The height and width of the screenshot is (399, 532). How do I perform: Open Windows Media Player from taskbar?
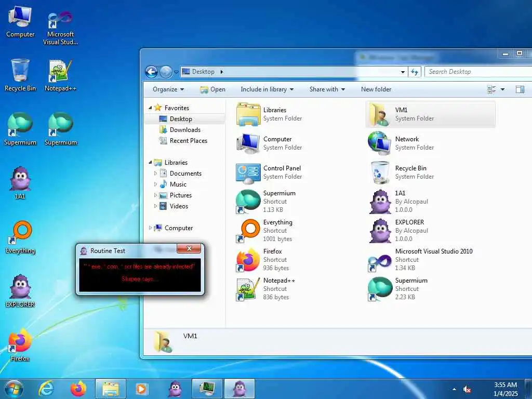pyautogui.click(x=142, y=389)
